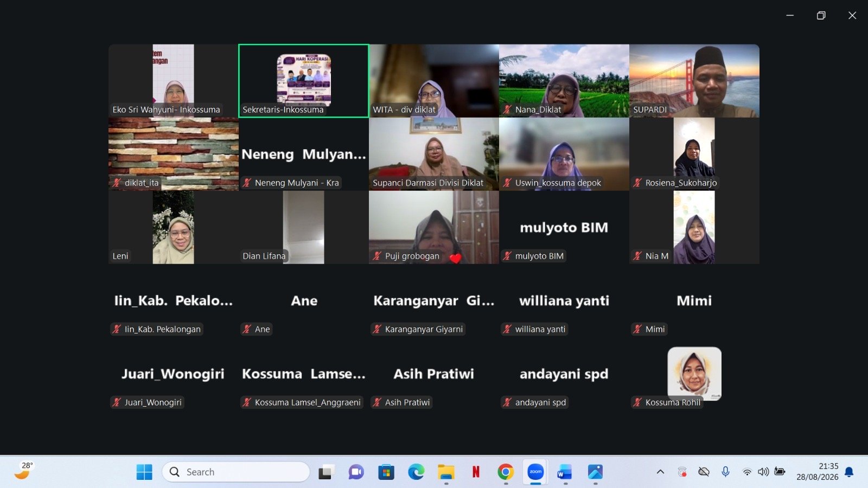Image resolution: width=868 pixels, height=488 pixels.
Task: Click the Kossuma Rohil profile picture
Action: [x=694, y=374]
